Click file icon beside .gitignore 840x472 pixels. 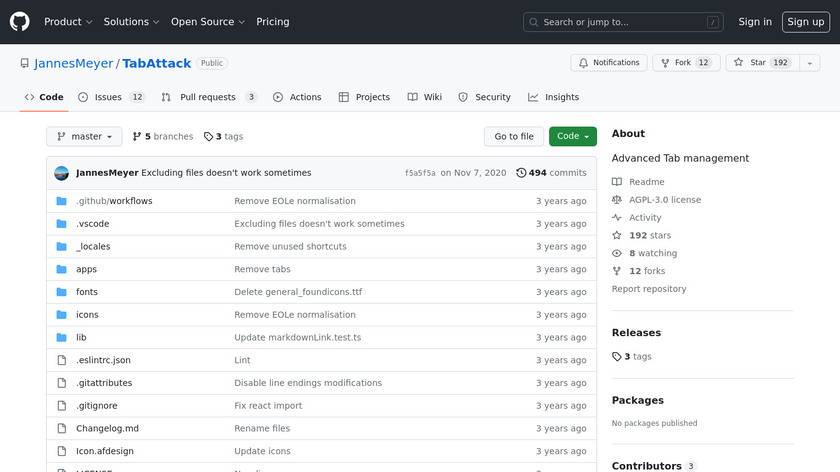coord(62,406)
